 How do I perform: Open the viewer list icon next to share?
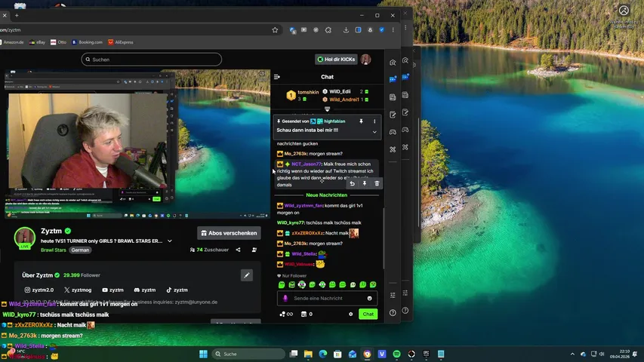pyautogui.click(x=254, y=250)
